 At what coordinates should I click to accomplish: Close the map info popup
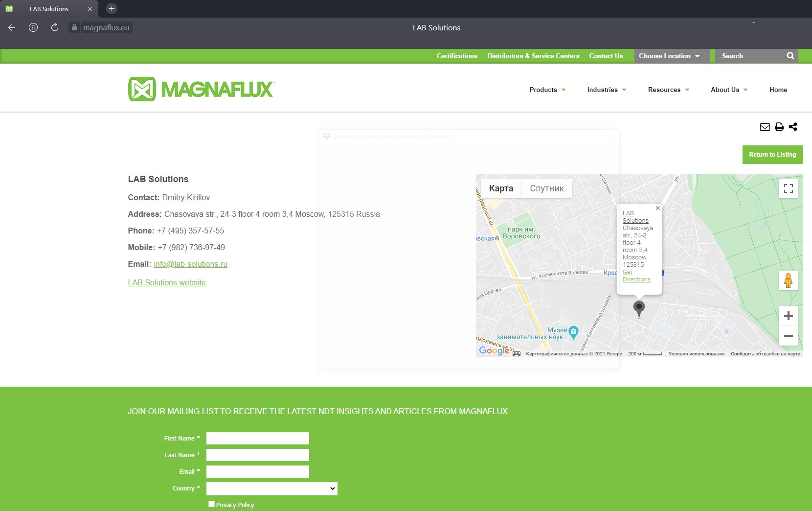tap(658, 208)
